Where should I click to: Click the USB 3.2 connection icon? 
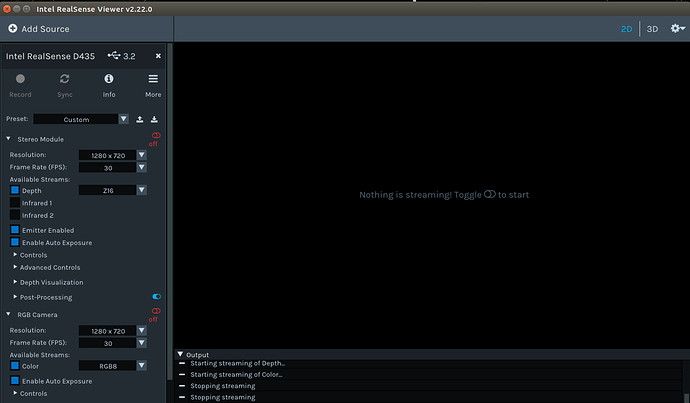tap(114, 55)
